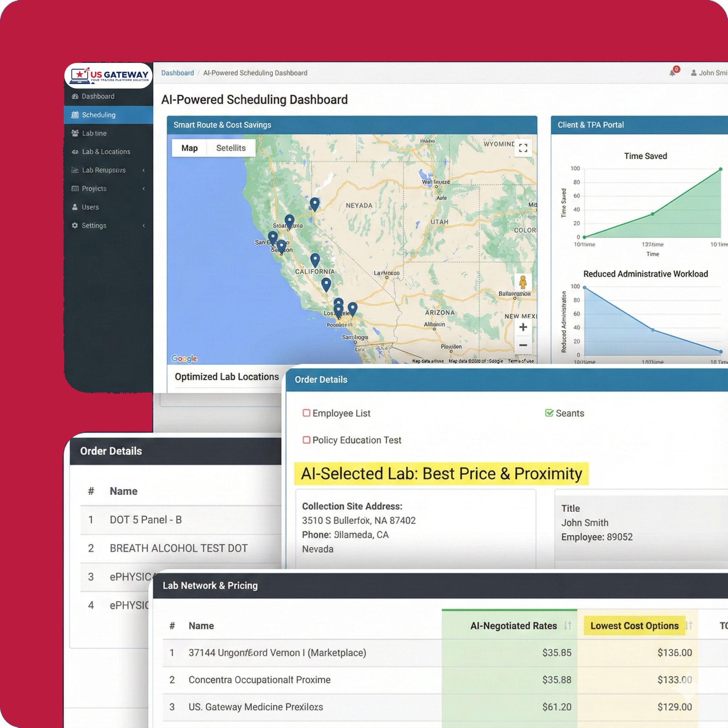The height and width of the screenshot is (728, 728).
Task: Zoom in on the map with plus
Action: pos(523,327)
